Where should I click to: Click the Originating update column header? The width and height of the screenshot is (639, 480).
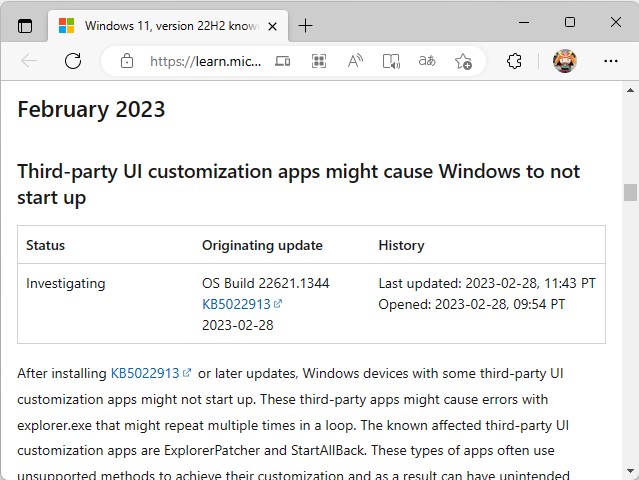tap(262, 245)
